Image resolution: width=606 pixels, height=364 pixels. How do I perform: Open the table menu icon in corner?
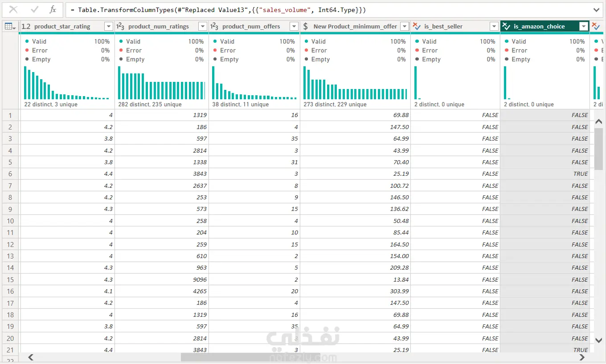pyautogui.click(x=10, y=27)
